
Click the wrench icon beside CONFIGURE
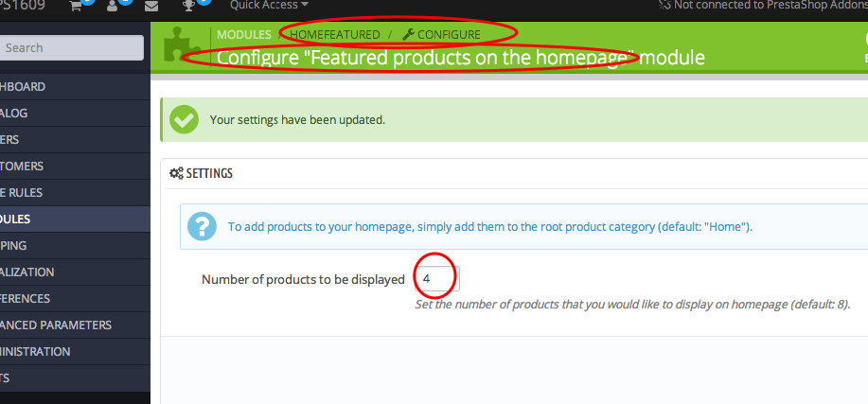point(408,34)
